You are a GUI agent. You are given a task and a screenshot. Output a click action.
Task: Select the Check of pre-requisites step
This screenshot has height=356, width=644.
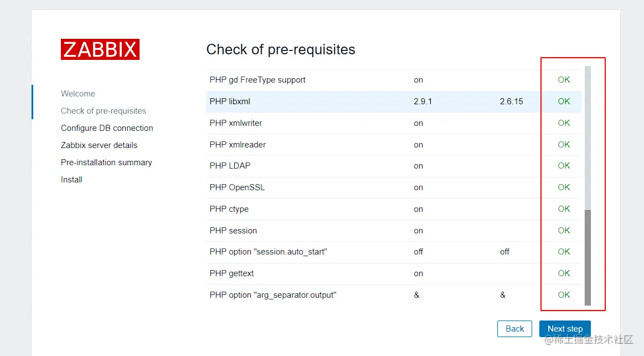tap(104, 111)
